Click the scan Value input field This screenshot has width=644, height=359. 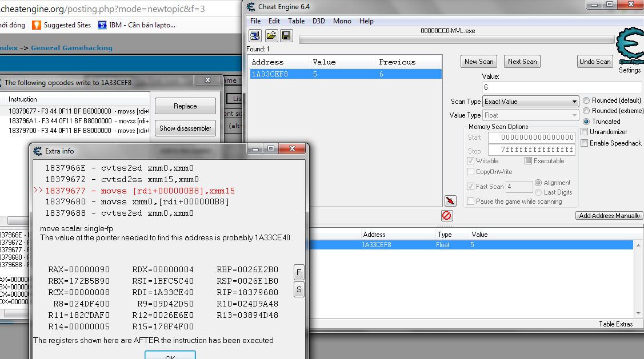(x=562, y=87)
